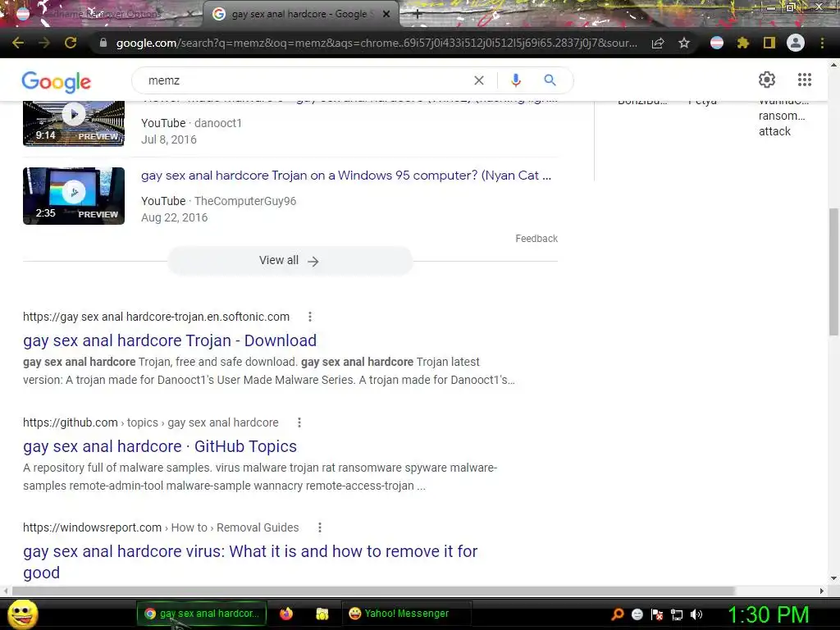The image size is (840, 630).
Task: Click the scroll-down arrow on vertical scrollbar
Action: point(833,578)
